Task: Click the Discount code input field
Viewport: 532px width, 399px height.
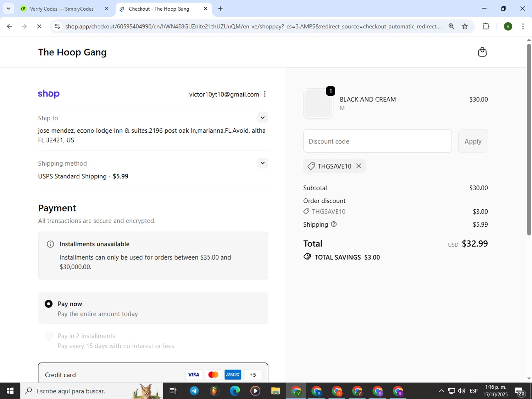Action: pos(377,141)
